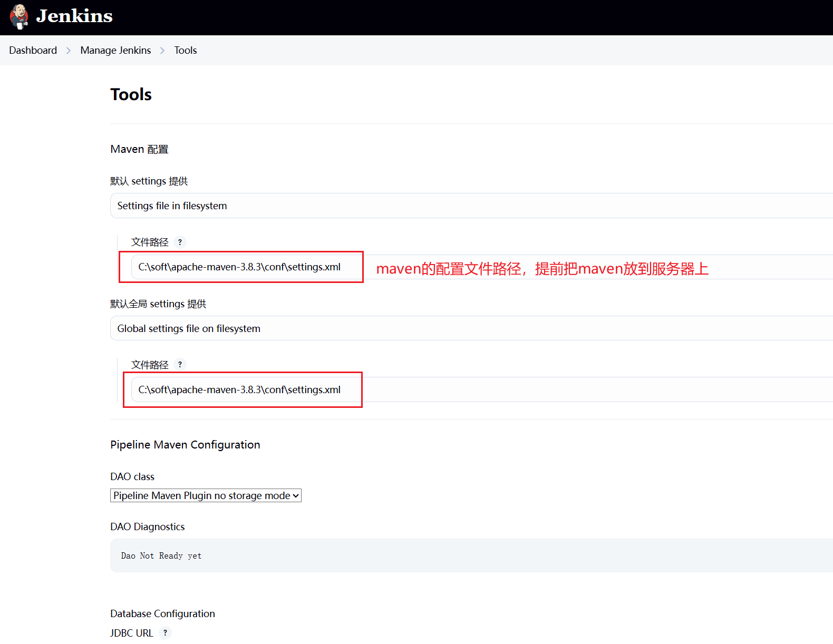Click help icon beside first 文件路径 label
Screen dimensions: 833x644
tap(180, 242)
